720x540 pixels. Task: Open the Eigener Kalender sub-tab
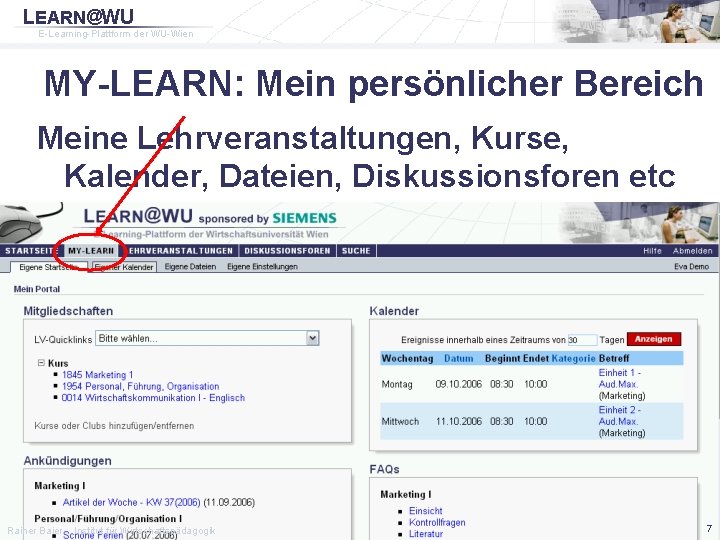(124, 267)
